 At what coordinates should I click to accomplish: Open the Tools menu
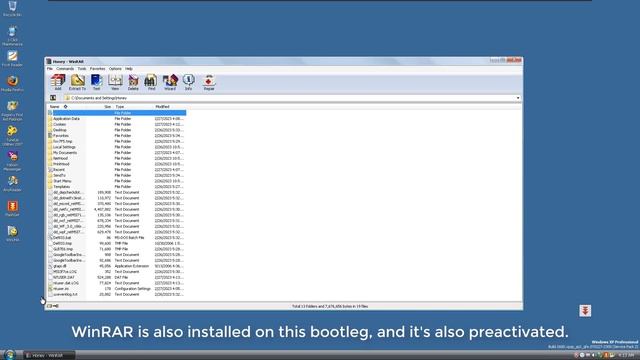pos(82,69)
